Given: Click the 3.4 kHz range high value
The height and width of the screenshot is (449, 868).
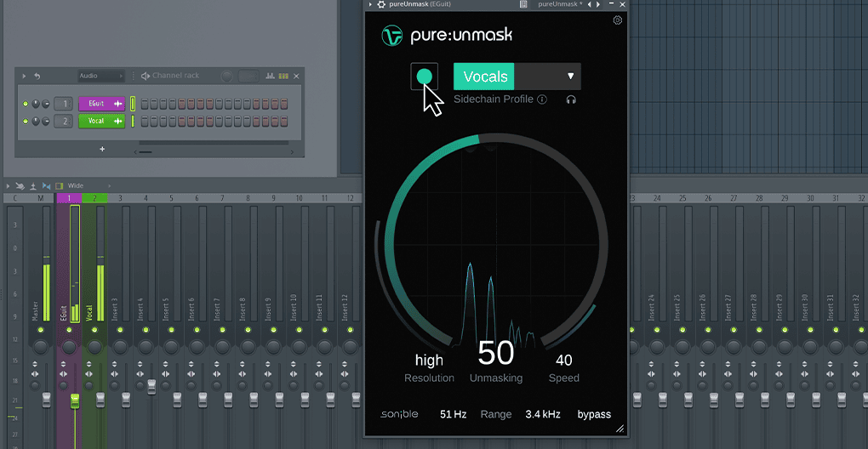Looking at the screenshot, I should [x=543, y=414].
